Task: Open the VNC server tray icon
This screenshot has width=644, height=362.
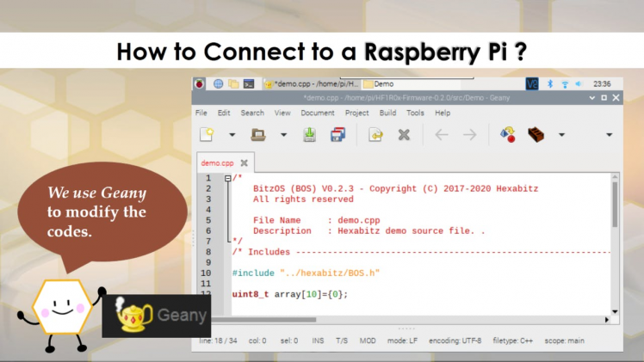Action: 532,84
